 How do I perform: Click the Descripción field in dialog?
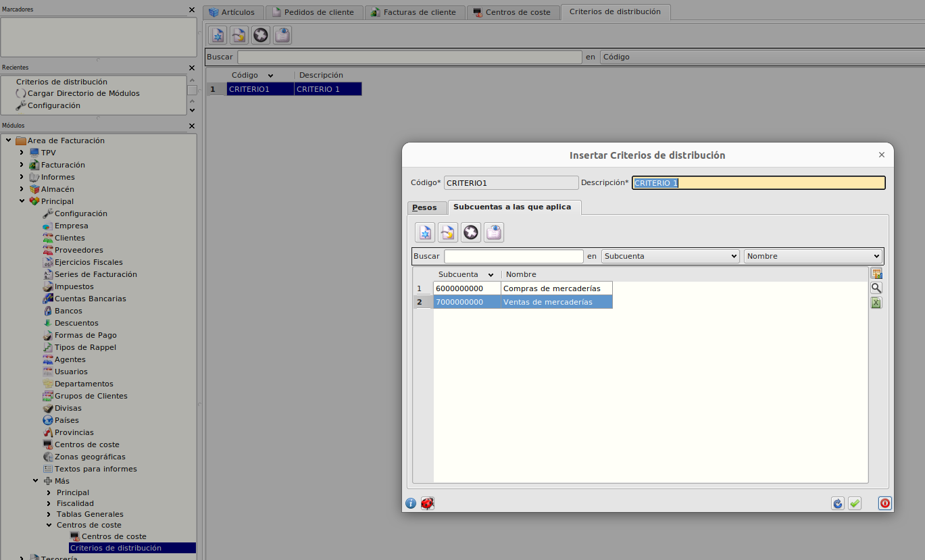[x=759, y=183]
